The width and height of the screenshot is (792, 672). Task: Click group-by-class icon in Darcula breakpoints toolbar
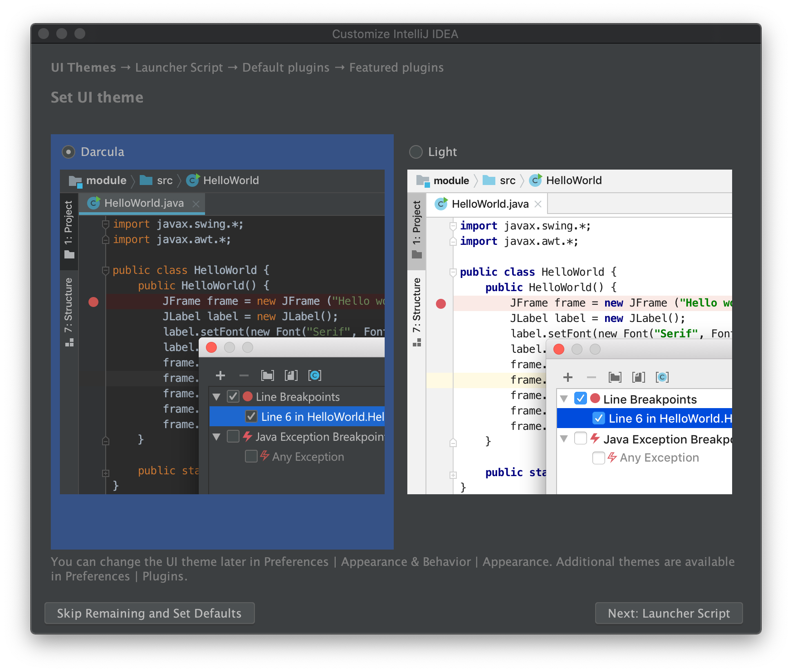(x=315, y=375)
